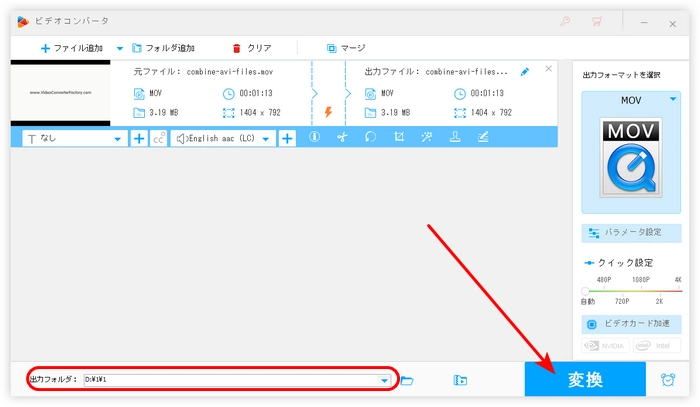Viewport: 700px width, 407px height.
Task: Open the output folder icon beside browse
Action: [460, 380]
